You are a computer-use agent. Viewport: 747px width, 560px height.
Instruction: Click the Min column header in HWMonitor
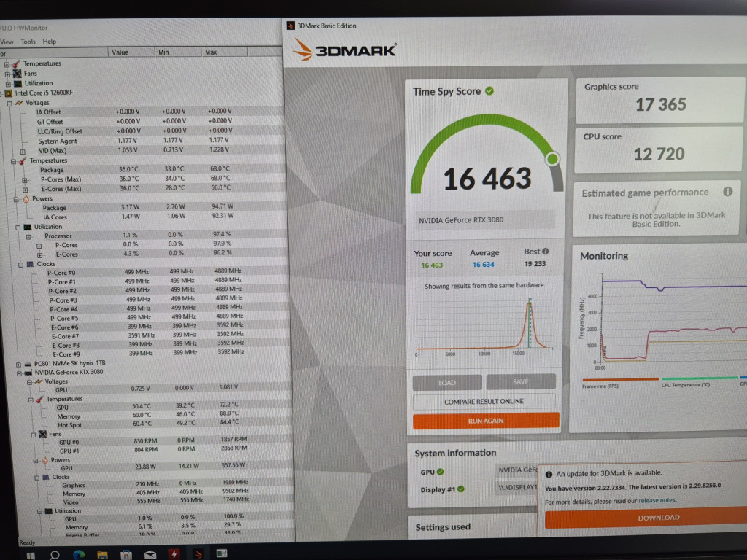coord(179,52)
